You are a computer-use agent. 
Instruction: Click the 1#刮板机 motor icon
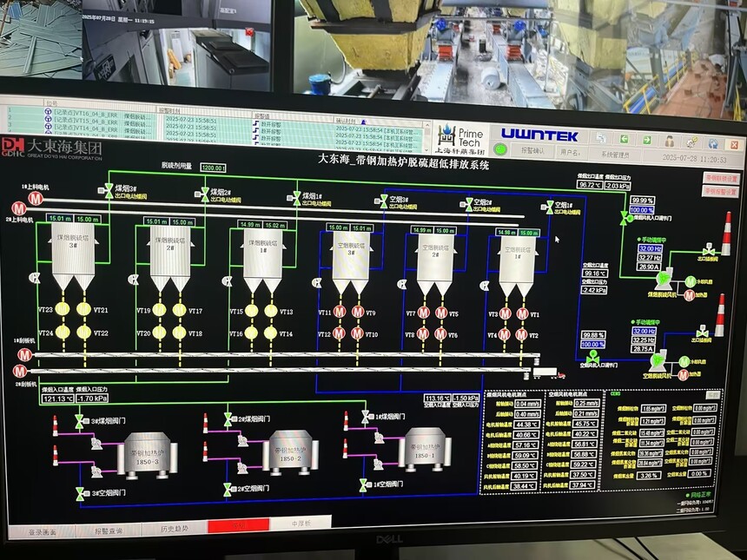[26, 354]
